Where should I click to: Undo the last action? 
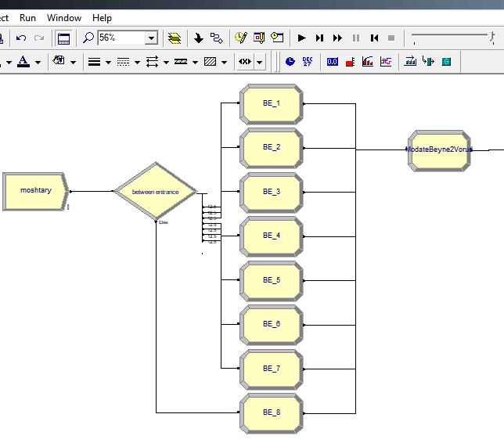pyautogui.click(x=21, y=38)
